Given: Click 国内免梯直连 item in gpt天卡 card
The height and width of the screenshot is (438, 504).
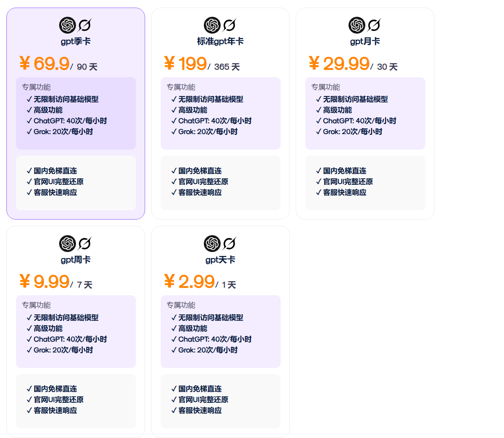Looking at the screenshot, I should [x=200, y=389].
